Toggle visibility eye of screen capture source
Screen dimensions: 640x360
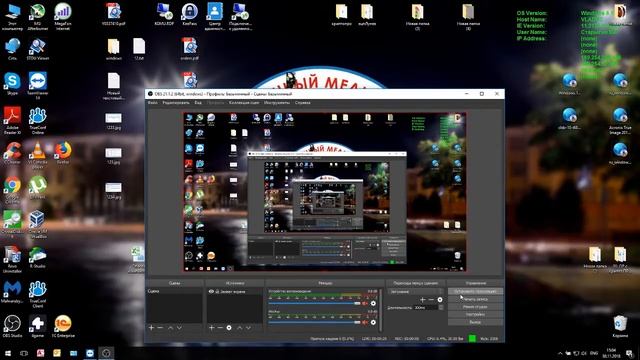click(x=211, y=291)
